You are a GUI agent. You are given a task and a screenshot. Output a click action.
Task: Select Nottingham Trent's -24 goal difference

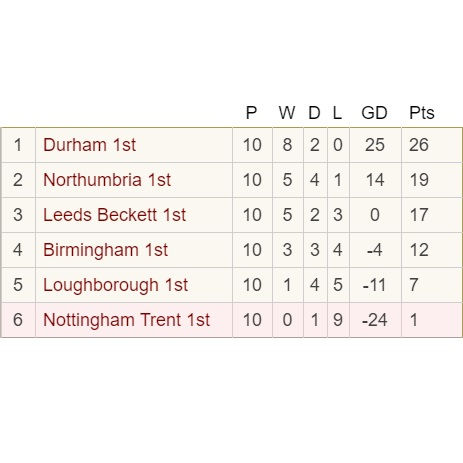(x=375, y=320)
